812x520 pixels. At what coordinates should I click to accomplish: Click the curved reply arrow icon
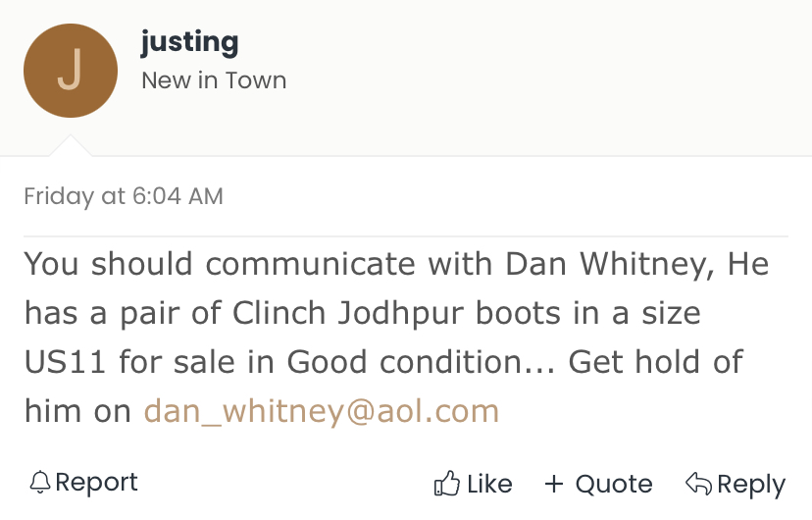coord(698,484)
